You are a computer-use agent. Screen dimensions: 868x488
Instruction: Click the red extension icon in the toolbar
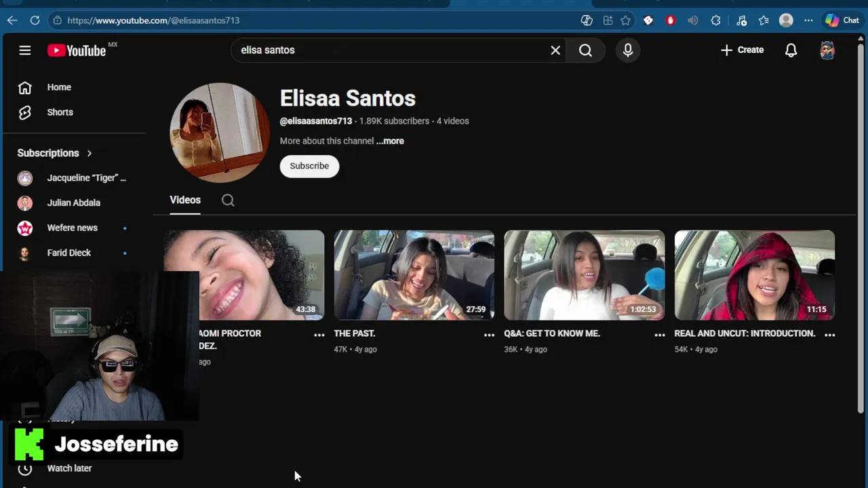click(671, 20)
